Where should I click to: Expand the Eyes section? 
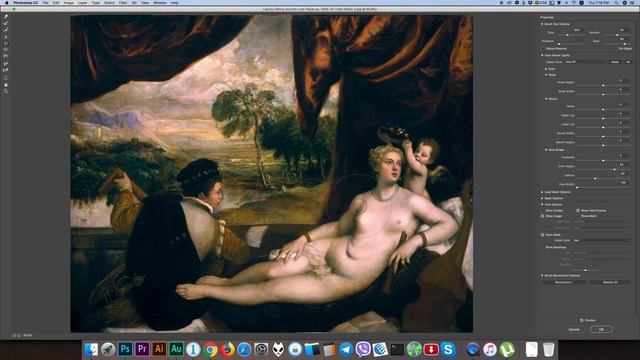pos(546,69)
